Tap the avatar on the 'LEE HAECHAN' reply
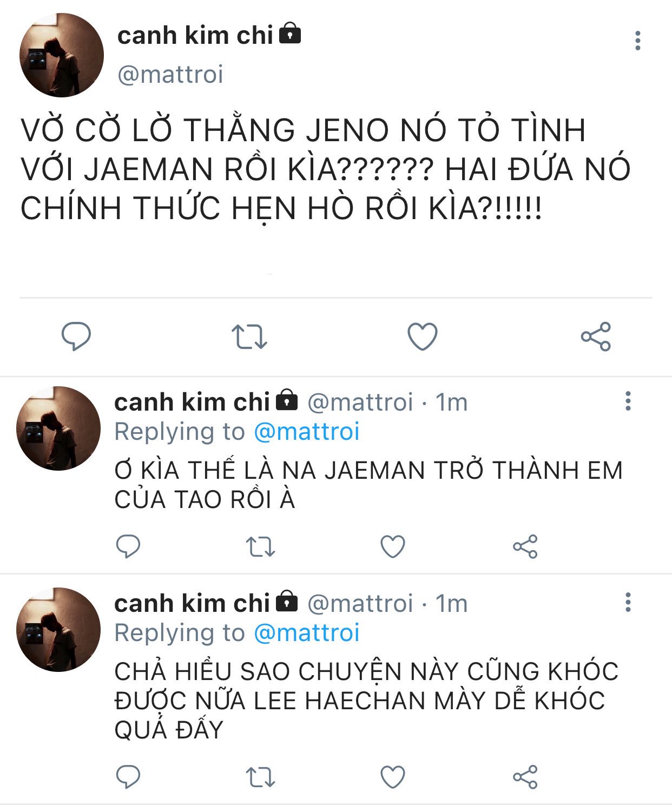Screen dimensions: 672x805 (58, 630)
